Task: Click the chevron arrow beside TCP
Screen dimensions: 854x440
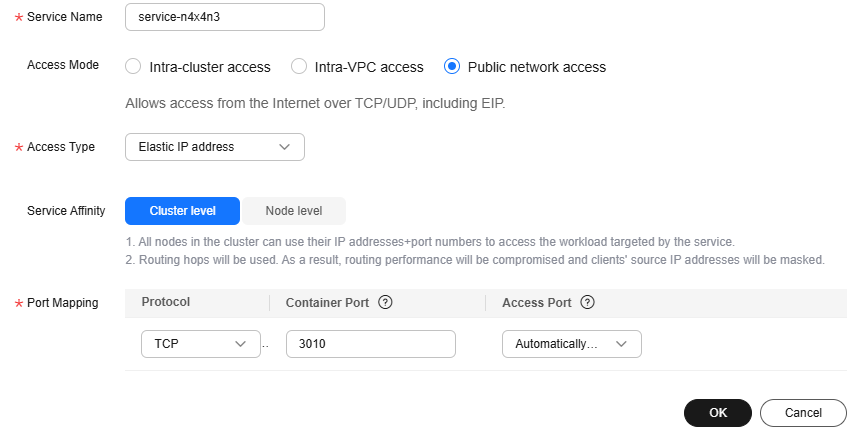Action: [240, 344]
